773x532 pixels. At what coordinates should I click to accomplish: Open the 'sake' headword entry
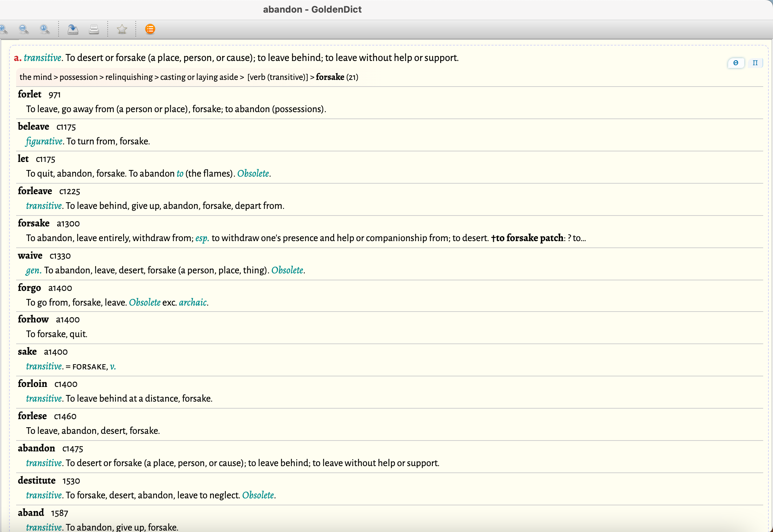click(27, 352)
